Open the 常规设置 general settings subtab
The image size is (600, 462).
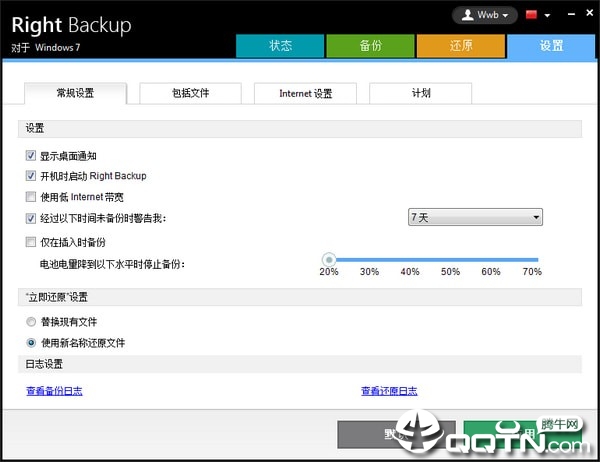[x=75, y=93]
